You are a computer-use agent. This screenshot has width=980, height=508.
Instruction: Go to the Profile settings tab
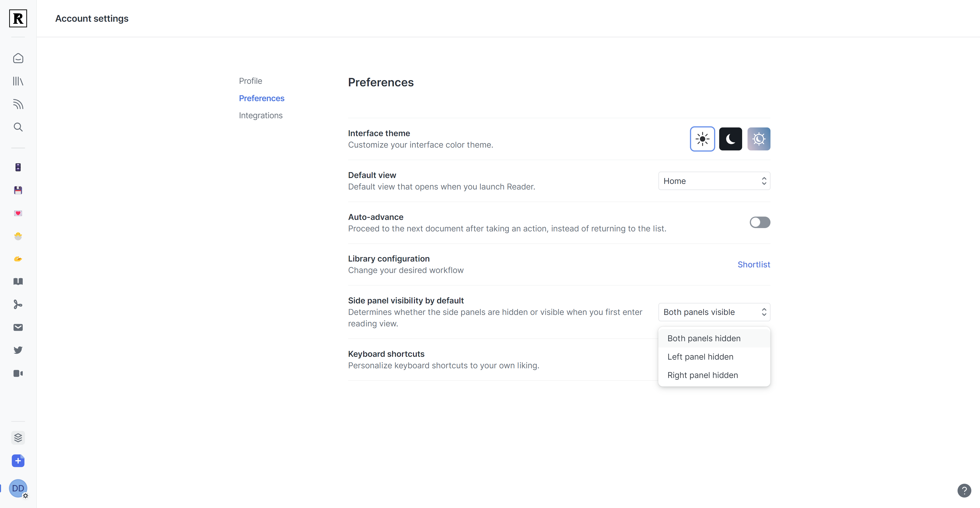click(x=250, y=81)
